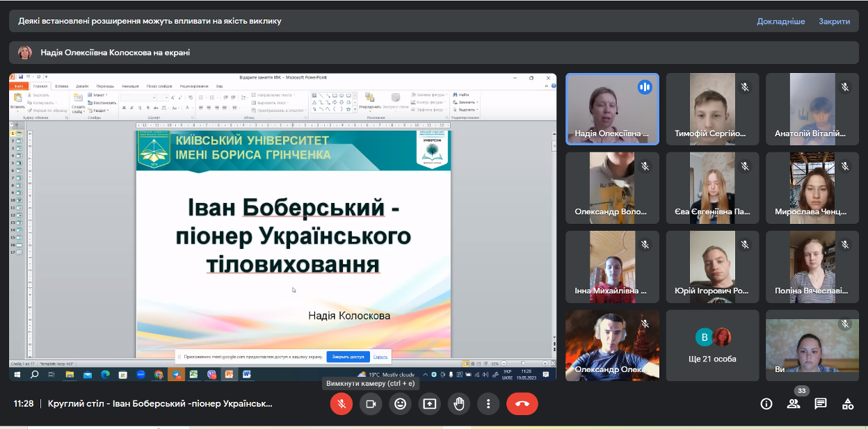Open the 'Дизайн' ribbon tab
This screenshot has width=868, height=429.
click(82, 86)
